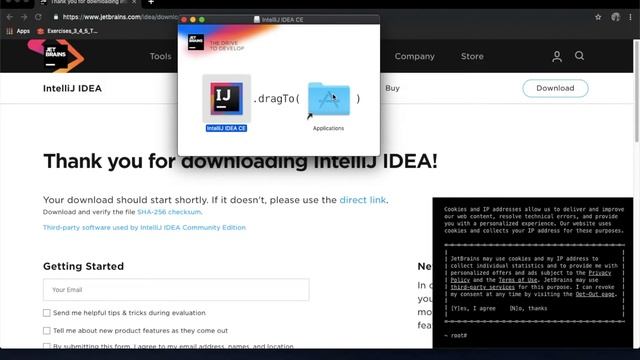Open the Opt-Out page link in cookie notice
Image resolution: width=640 pixels, height=360 pixels.
(x=595, y=294)
